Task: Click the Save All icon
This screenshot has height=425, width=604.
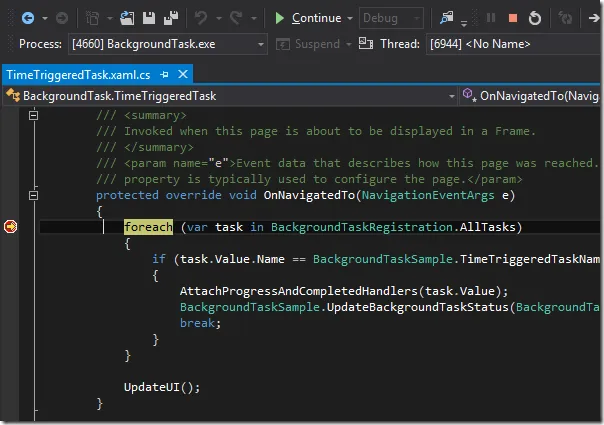Action: [x=171, y=18]
